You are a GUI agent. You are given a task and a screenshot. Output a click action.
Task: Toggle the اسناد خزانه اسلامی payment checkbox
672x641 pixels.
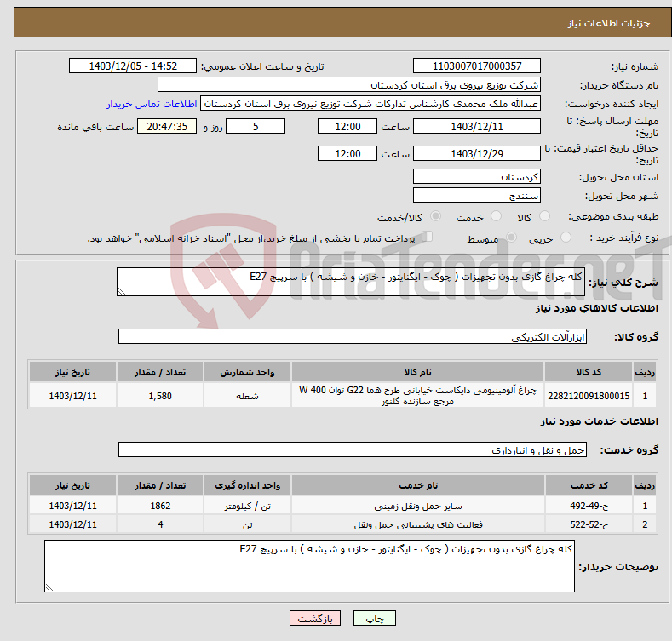(427, 236)
